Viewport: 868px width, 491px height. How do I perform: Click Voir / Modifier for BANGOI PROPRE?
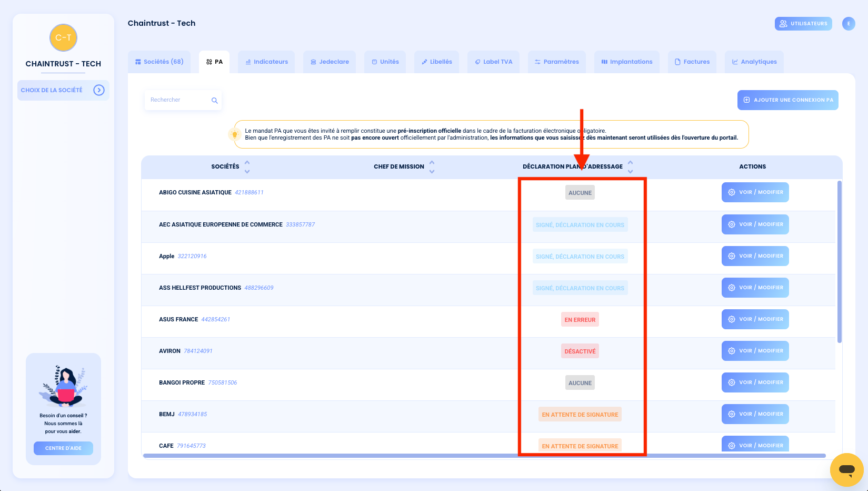pos(755,382)
